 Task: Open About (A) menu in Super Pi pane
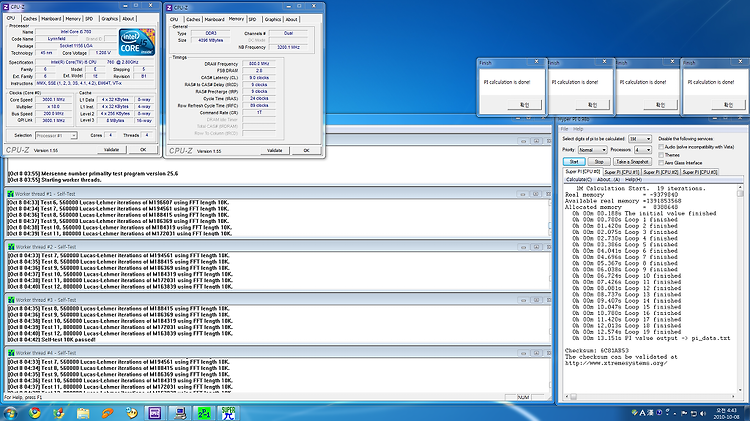tap(608, 179)
